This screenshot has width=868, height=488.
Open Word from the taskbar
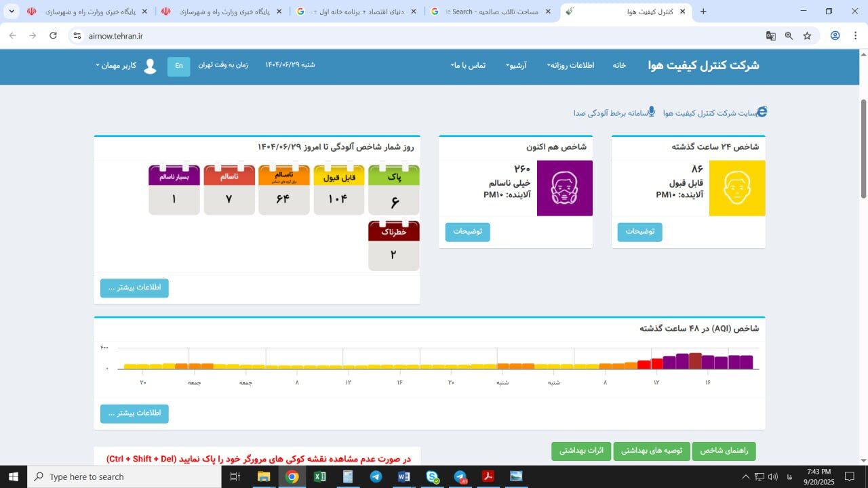pyautogui.click(x=403, y=476)
